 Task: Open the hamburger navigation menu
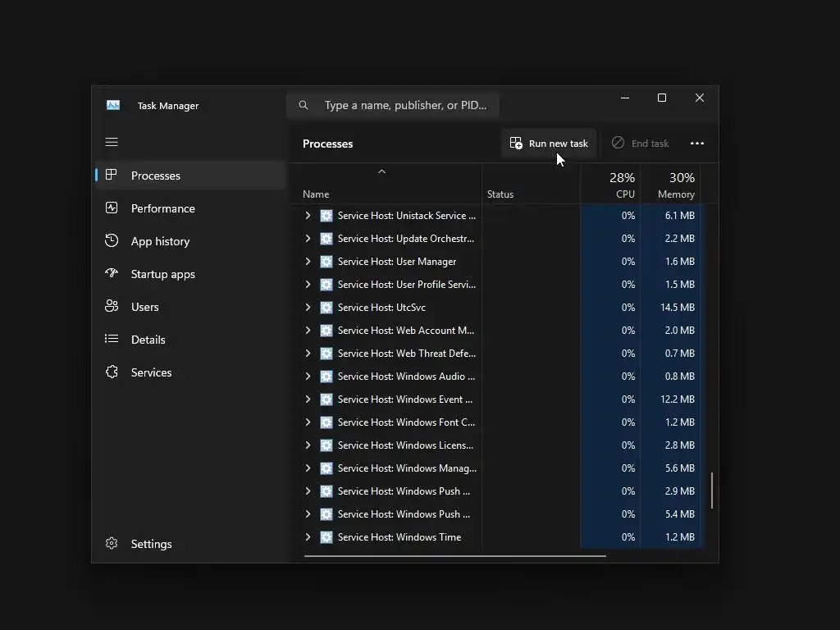pyautogui.click(x=112, y=142)
